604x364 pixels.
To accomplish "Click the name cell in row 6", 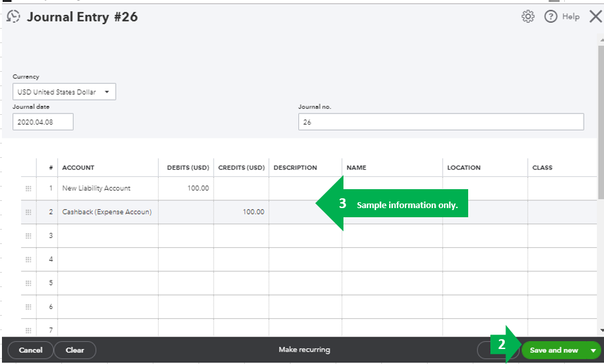I will click(x=392, y=307).
